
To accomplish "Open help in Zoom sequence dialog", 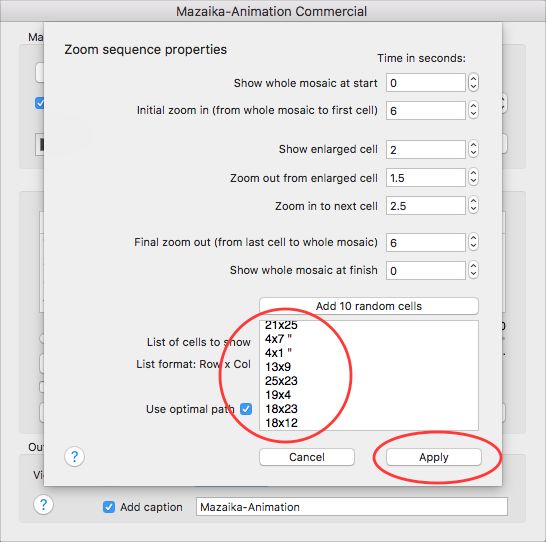I will pyautogui.click(x=75, y=456).
